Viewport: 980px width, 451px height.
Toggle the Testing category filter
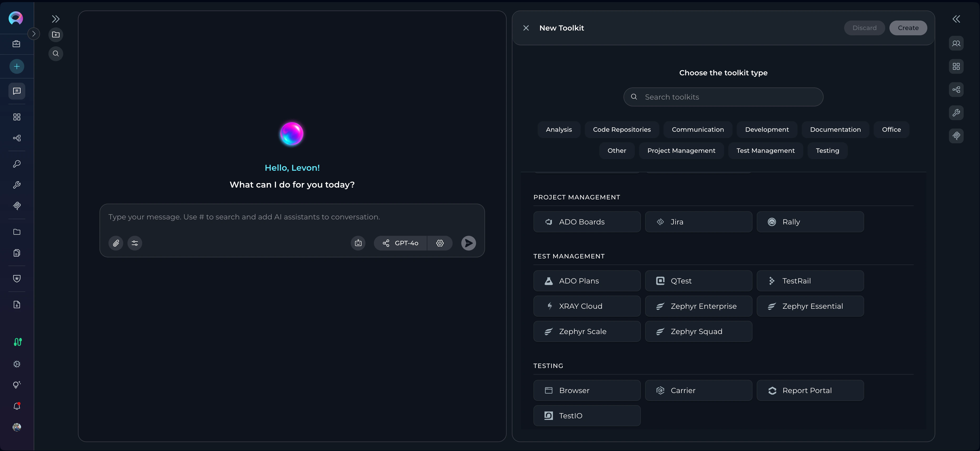(x=828, y=150)
